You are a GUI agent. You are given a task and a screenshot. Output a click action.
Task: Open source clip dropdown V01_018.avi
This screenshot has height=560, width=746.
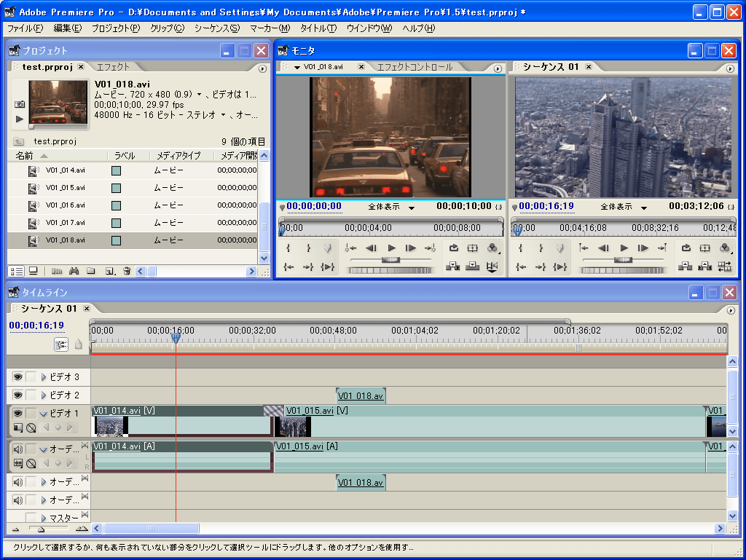pyautogui.click(x=297, y=68)
